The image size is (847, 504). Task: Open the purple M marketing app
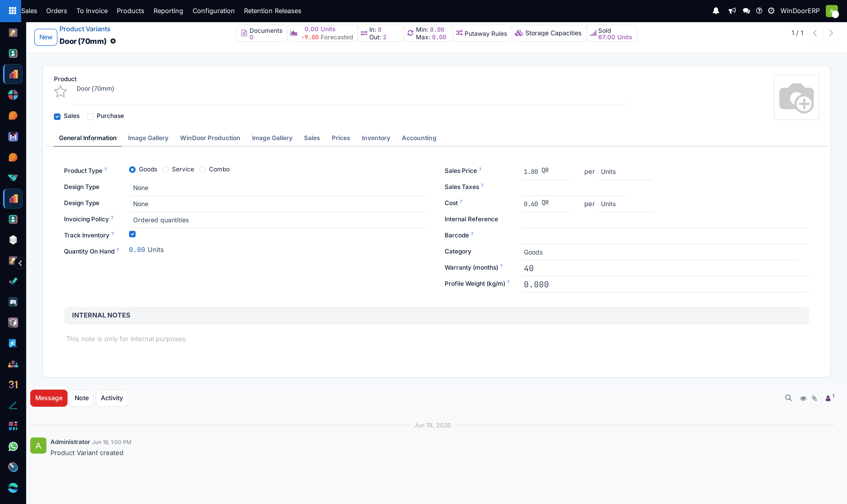coord(13,137)
